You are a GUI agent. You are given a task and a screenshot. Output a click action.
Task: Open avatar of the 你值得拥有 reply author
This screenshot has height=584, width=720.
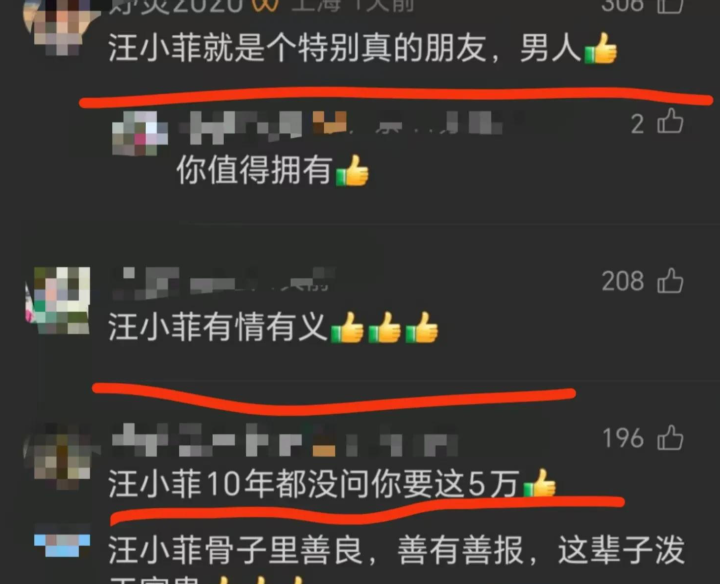tap(140, 133)
